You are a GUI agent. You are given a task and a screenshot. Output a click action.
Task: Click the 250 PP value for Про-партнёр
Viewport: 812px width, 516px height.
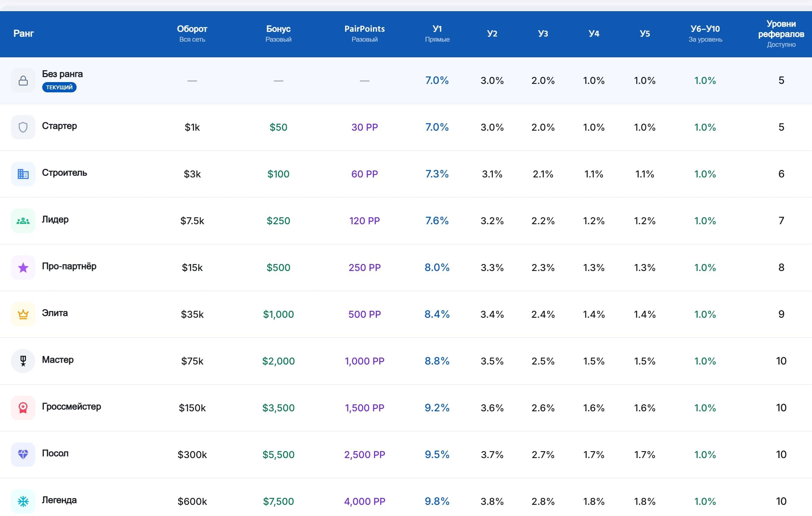tap(364, 267)
